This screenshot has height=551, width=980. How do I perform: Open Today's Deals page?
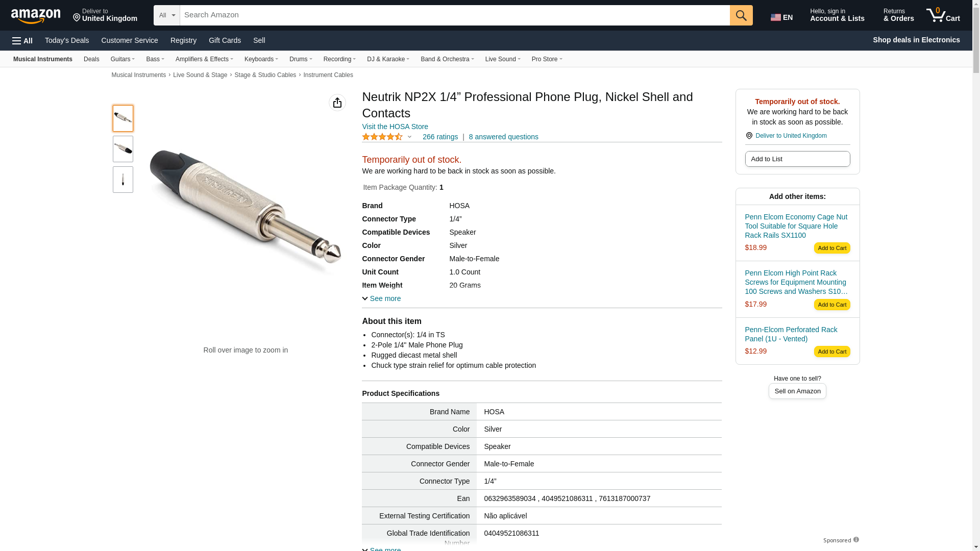[x=67, y=40]
